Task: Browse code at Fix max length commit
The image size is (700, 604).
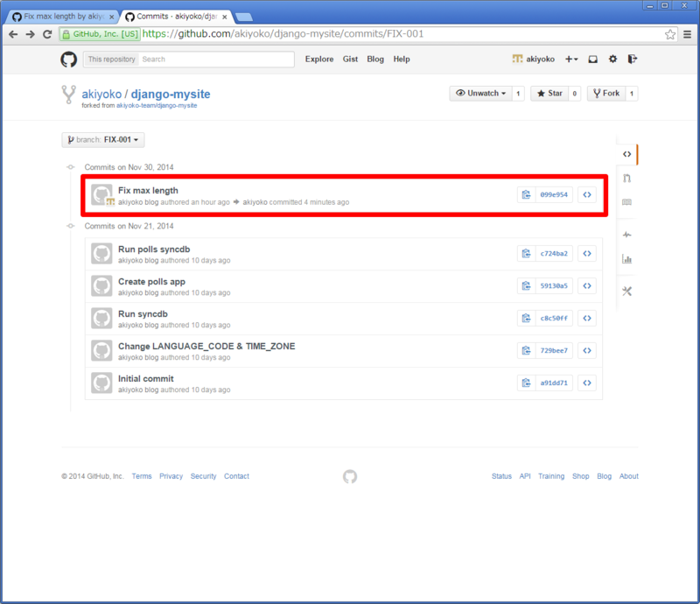Action: (587, 194)
